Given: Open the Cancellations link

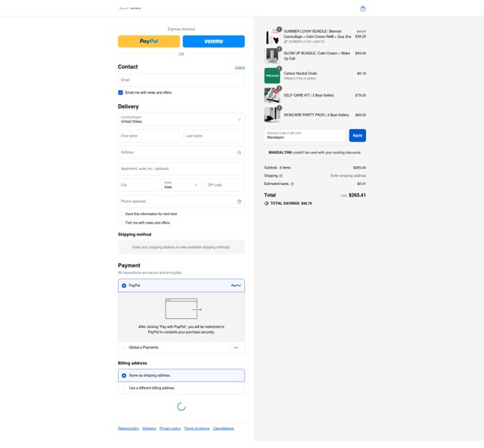Looking at the screenshot, I should (x=224, y=428).
